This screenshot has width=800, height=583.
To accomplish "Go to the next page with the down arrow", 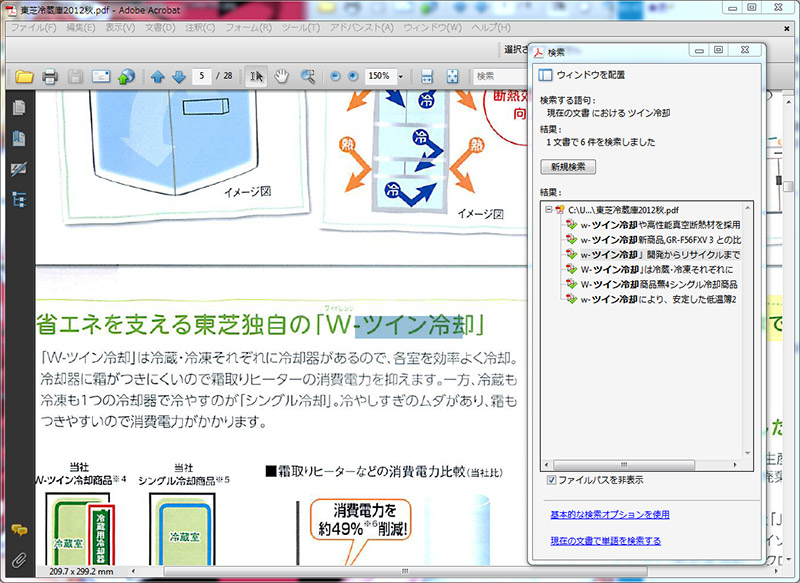I will (178, 75).
